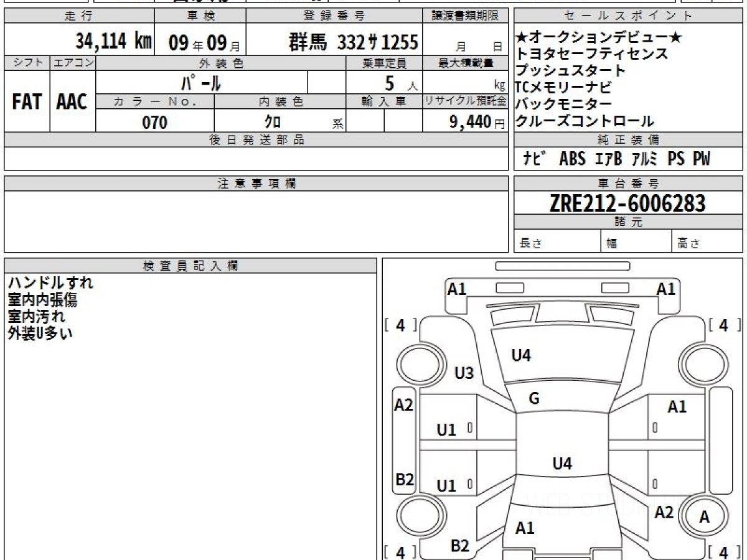Click the ハンドルすれ inspector note
747x560 pixels.
pos(50,283)
